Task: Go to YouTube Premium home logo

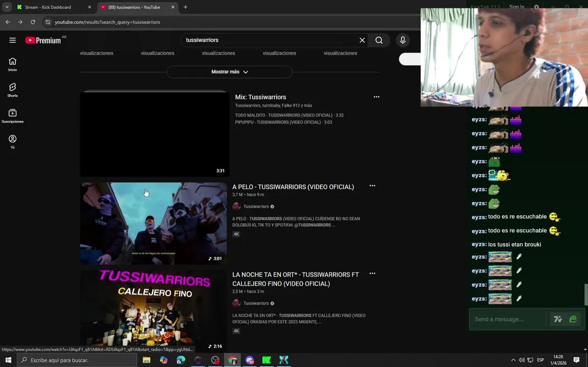Action: tap(43, 40)
